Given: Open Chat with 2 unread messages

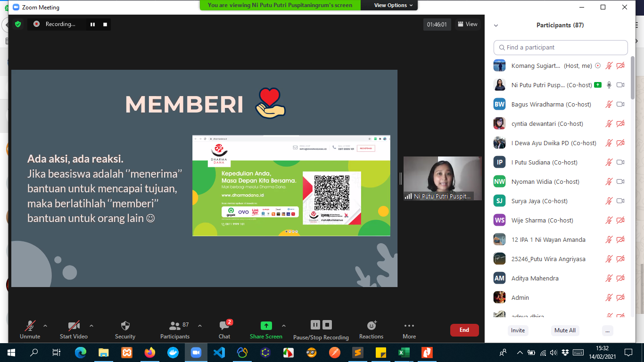Looking at the screenshot, I should (x=224, y=326).
